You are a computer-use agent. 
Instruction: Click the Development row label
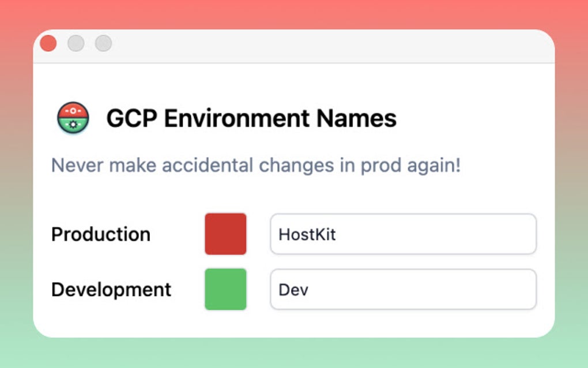(111, 289)
